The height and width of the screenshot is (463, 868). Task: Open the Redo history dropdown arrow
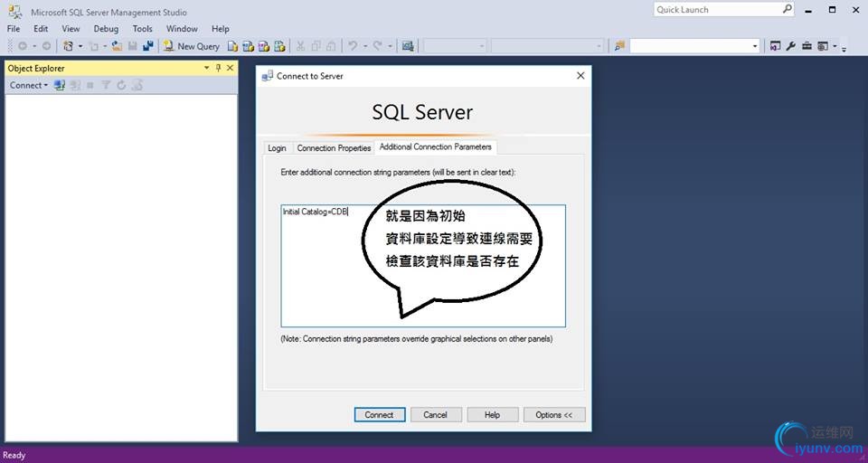[390, 46]
